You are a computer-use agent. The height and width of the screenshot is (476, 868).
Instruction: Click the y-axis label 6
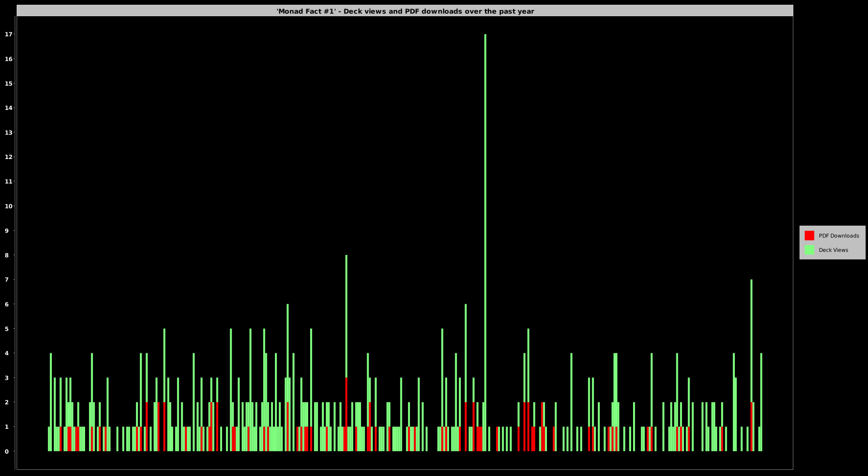click(x=7, y=304)
